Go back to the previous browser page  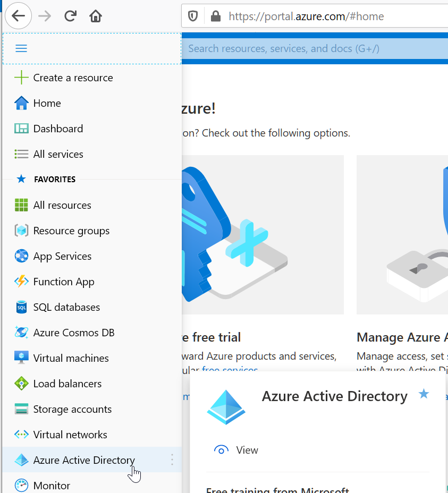tap(18, 16)
